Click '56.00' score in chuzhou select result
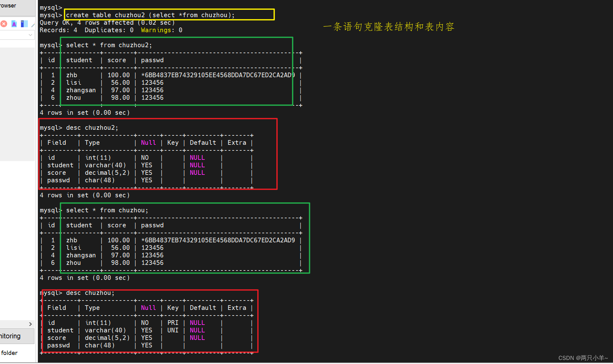613x364 pixels. [120, 248]
